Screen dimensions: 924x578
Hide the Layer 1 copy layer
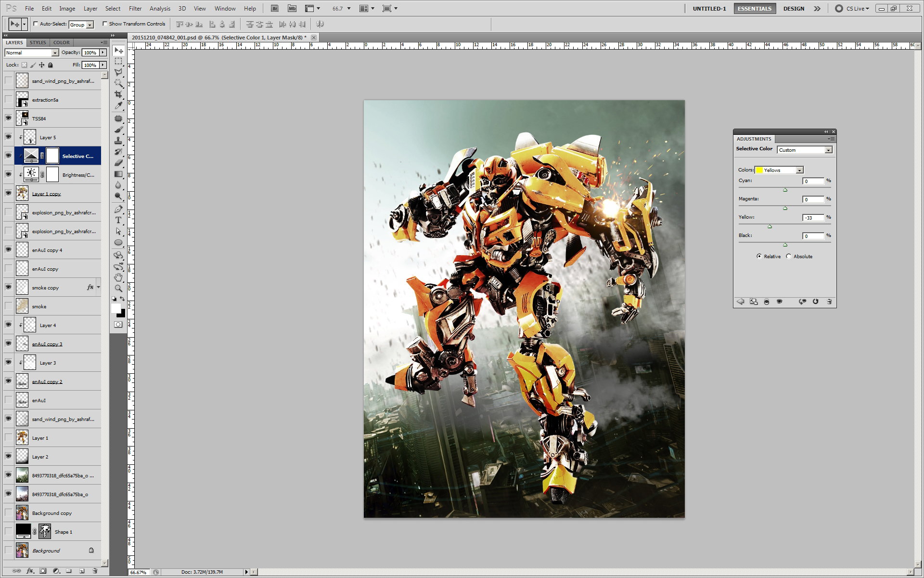click(8, 193)
